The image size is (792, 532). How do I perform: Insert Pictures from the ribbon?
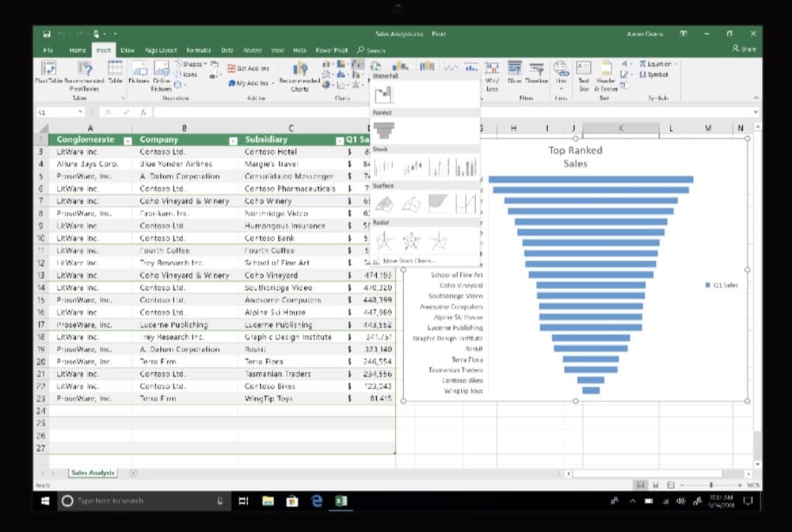(x=139, y=72)
